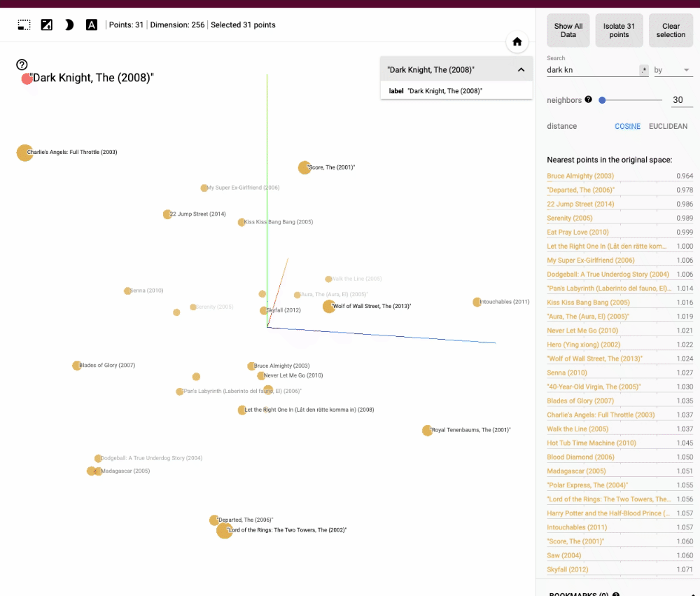Screen dimensions: 700x596
Task: Switch distance metric to COSINE
Action: pos(627,127)
